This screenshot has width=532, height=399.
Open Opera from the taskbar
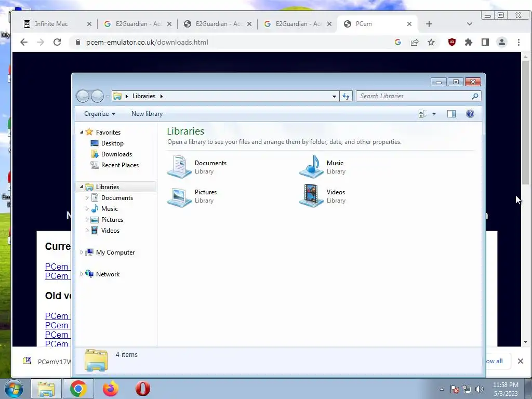pos(143,389)
